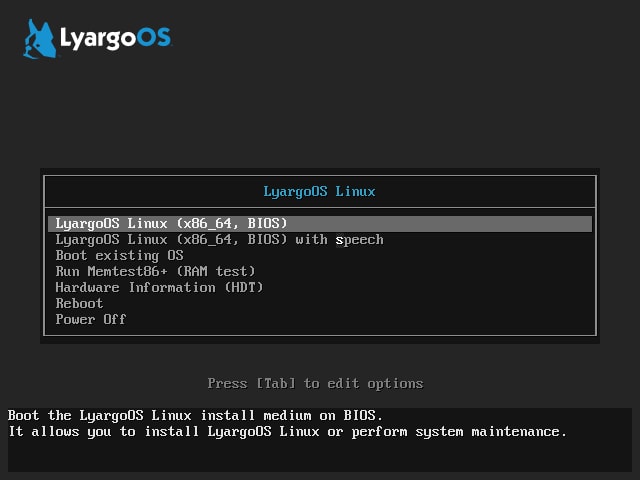
Task: Click the LyargoOS wordmark next to the cat
Action: pos(116,39)
